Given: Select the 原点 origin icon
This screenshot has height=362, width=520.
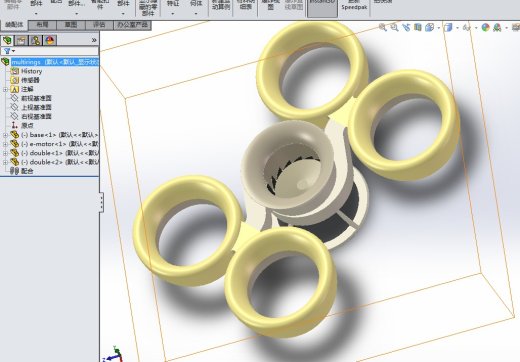Looking at the screenshot, I should coord(14,125).
